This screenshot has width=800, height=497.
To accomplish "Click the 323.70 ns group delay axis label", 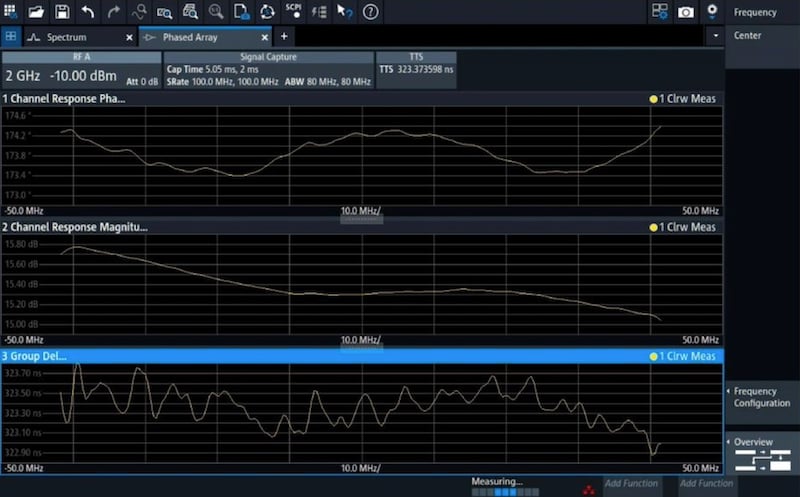I will (23, 373).
